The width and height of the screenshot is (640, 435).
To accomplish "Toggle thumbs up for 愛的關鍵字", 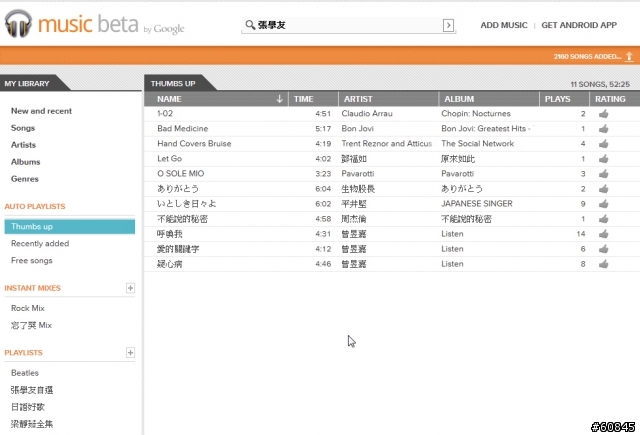I will pos(603,249).
